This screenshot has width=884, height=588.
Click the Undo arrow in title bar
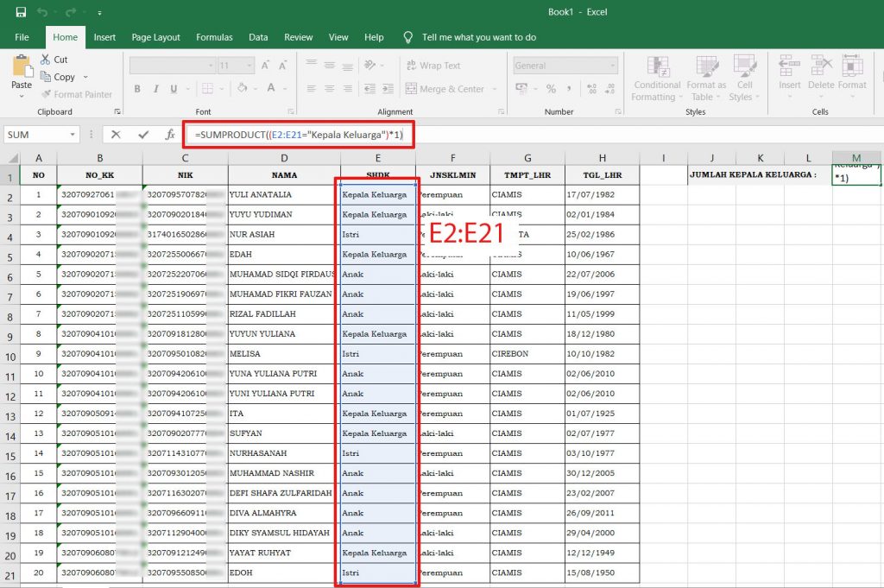(x=42, y=12)
